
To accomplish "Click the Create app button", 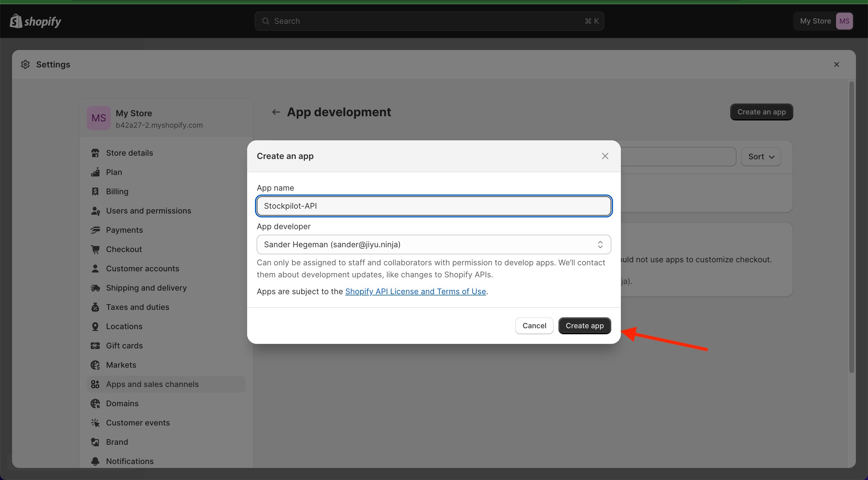I will tap(584, 326).
